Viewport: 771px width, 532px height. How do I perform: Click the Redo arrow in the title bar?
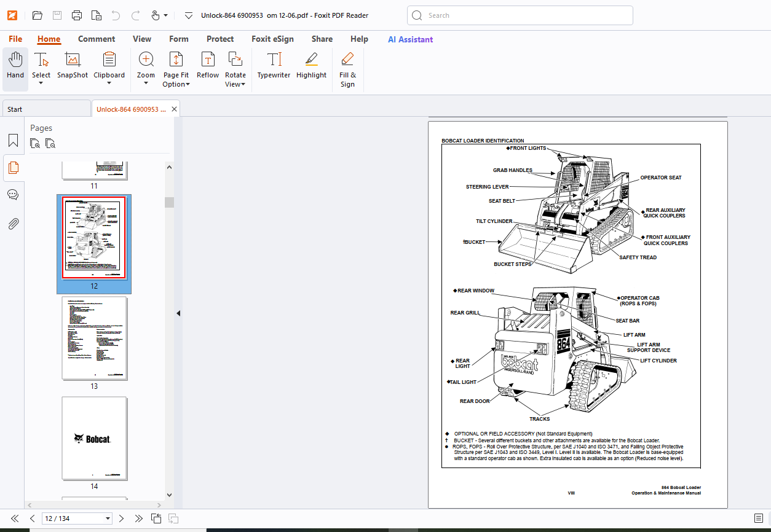point(136,15)
